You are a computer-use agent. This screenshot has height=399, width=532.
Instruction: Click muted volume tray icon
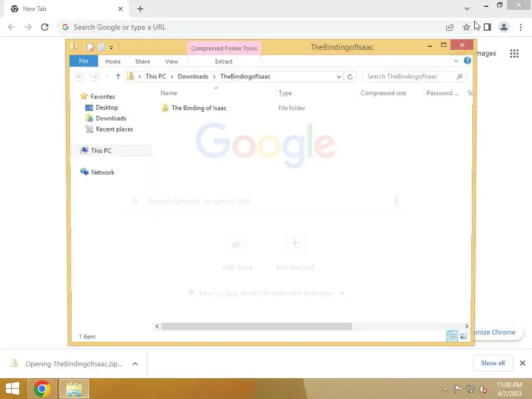click(x=483, y=389)
